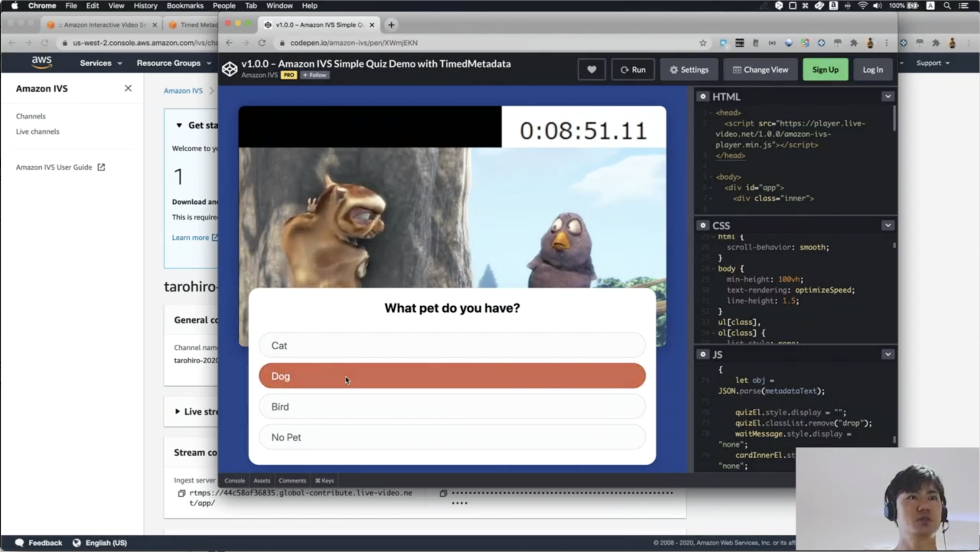Expand the HTML editor dropdown arrow
The height and width of the screenshot is (552, 980).
[888, 96]
